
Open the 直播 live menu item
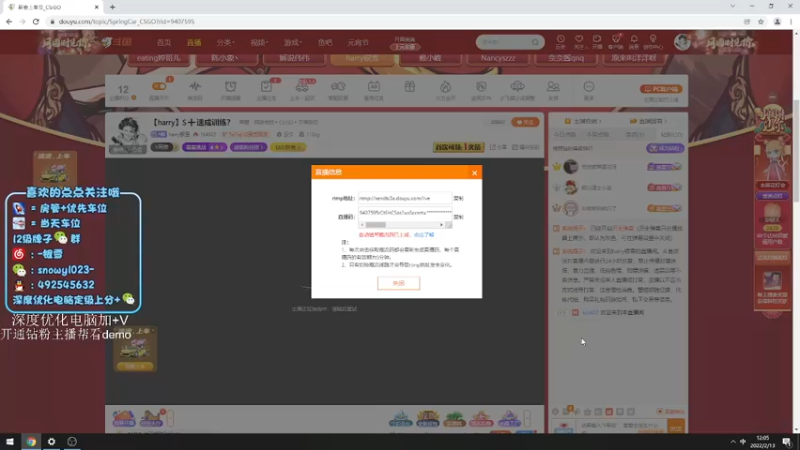coord(194,42)
